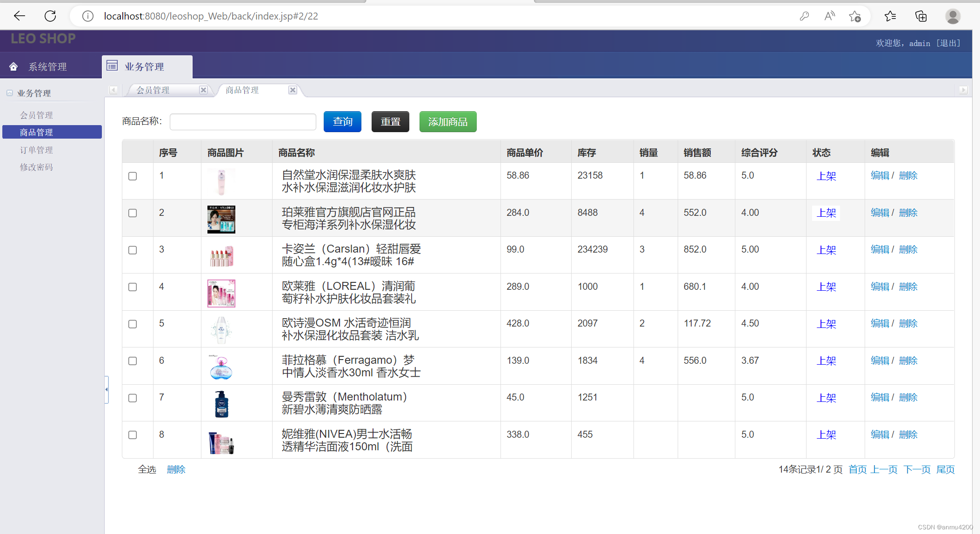Tick the checkbox for row 5
Screen dimensions: 980x534
click(x=133, y=324)
